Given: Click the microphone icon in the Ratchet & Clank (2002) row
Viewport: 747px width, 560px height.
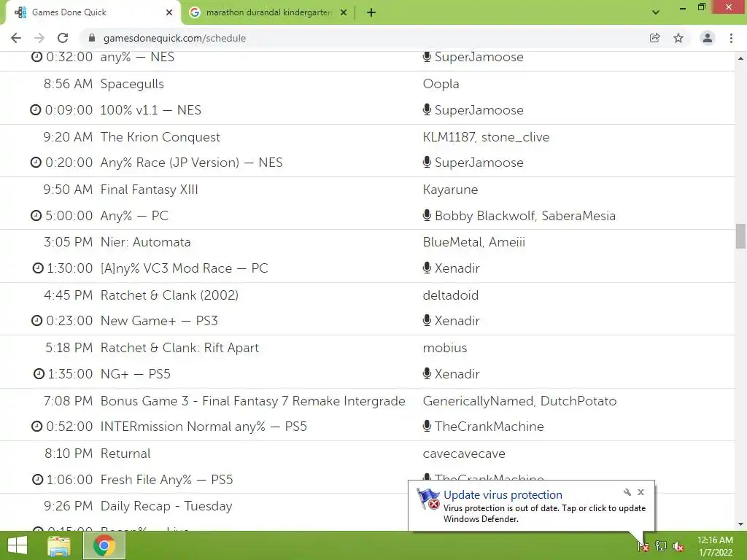Looking at the screenshot, I should click(427, 321).
